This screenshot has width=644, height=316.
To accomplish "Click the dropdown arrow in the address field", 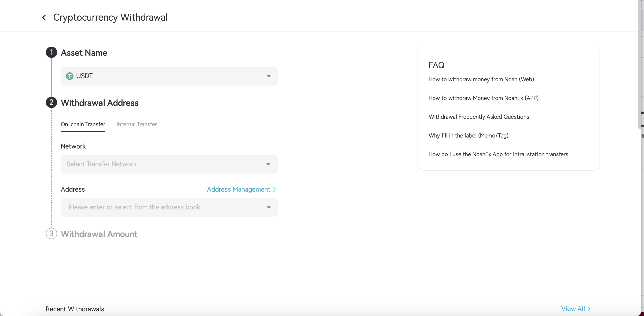I will (x=268, y=207).
